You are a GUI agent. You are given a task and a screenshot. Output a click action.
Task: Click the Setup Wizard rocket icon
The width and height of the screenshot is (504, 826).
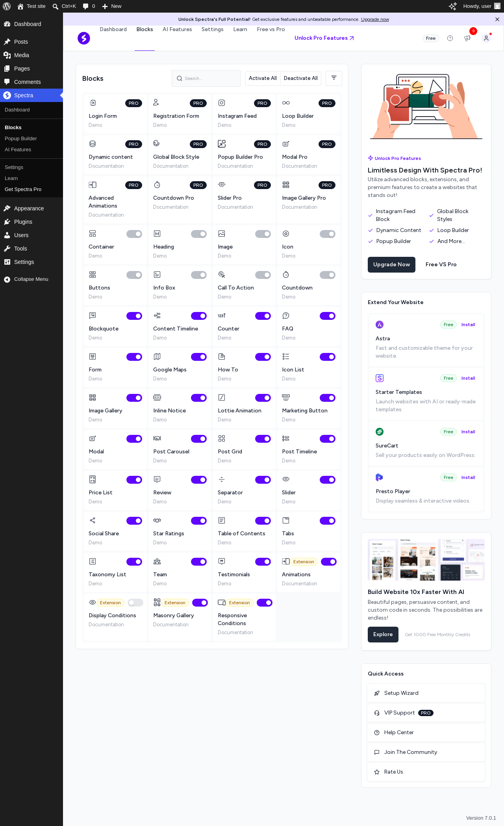[x=377, y=693]
